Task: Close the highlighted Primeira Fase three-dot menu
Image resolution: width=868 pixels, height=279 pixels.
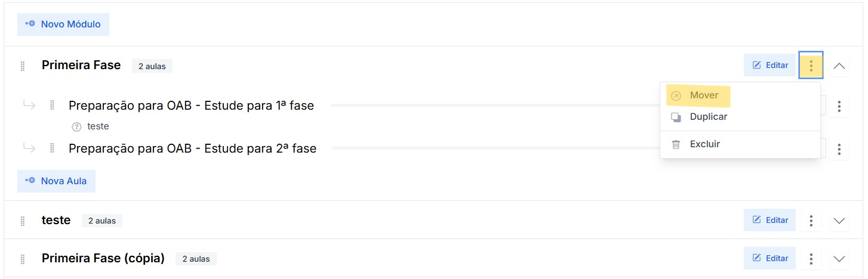Action: (x=811, y=66)
